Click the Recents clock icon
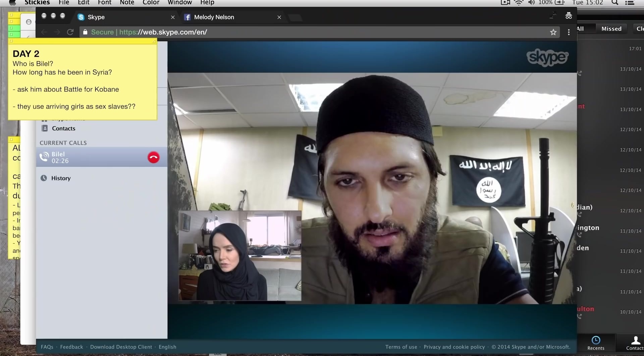This screenshot has width=644, height=356. tap(596, 340)
